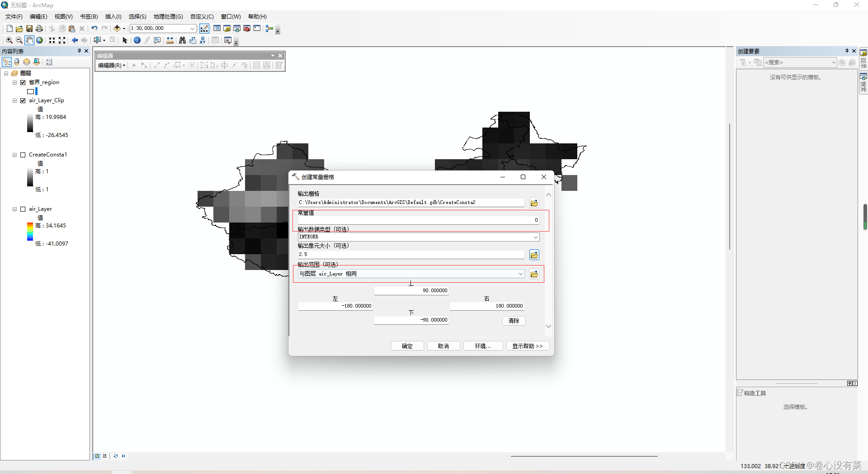Open the 自定义(C) menu

pyautogui.click(x=202, y=17)
